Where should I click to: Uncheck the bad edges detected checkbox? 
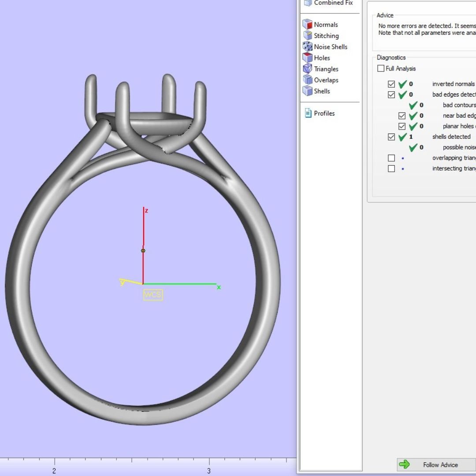(391, 95)
